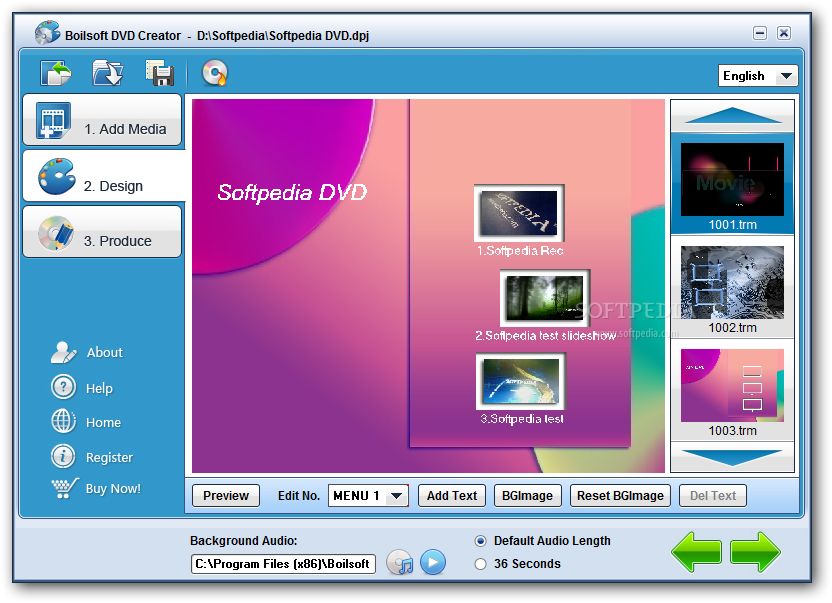Select the 1001.trm menu template
This screenshot has height=603, width=832.
(732, 184)
